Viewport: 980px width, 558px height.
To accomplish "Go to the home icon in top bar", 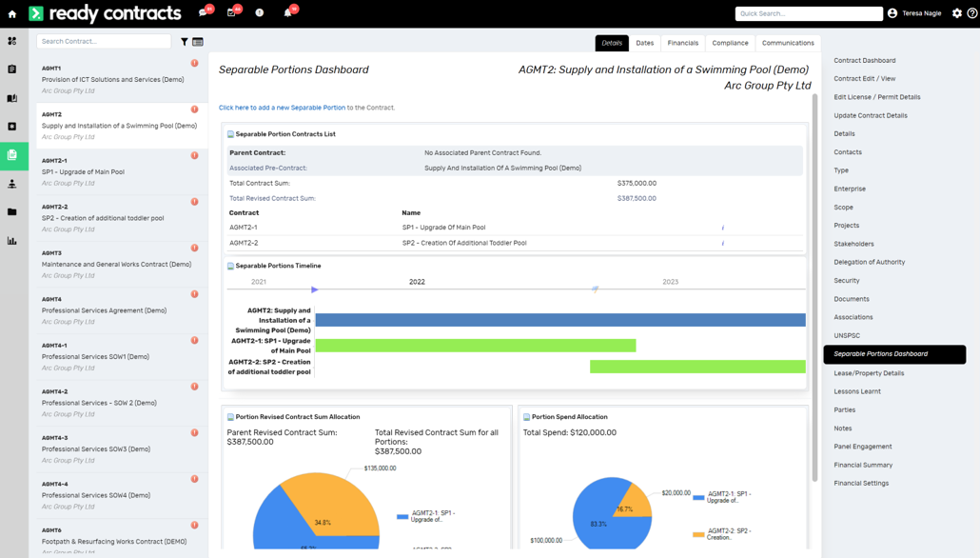I will (x=11, y=13).
